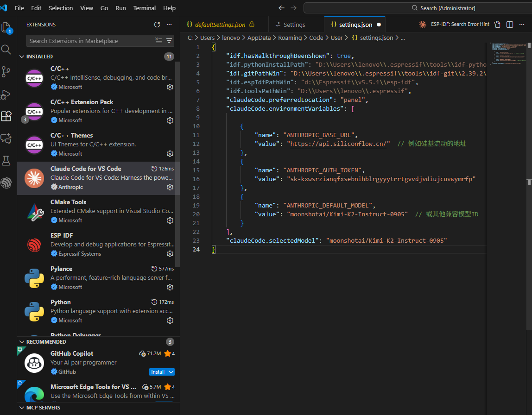Open the View menu
Screen dimensions: 532x415
[87, 8]
